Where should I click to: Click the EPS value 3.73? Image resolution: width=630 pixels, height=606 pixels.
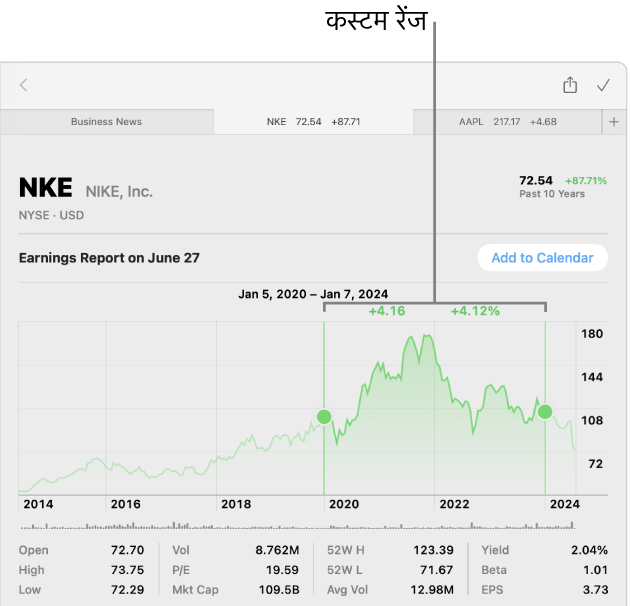click(595, 590)
